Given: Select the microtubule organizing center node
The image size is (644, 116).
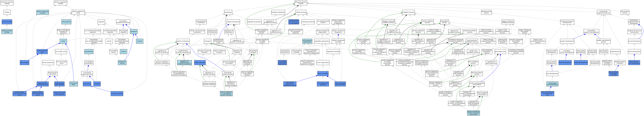Looking at the screenshot, I should coord(87,74).
